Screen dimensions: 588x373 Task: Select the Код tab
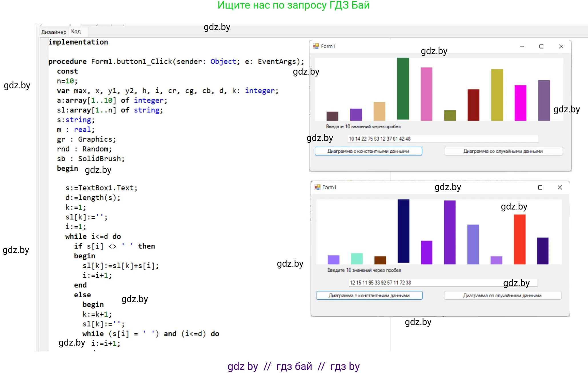pos(76,31)
